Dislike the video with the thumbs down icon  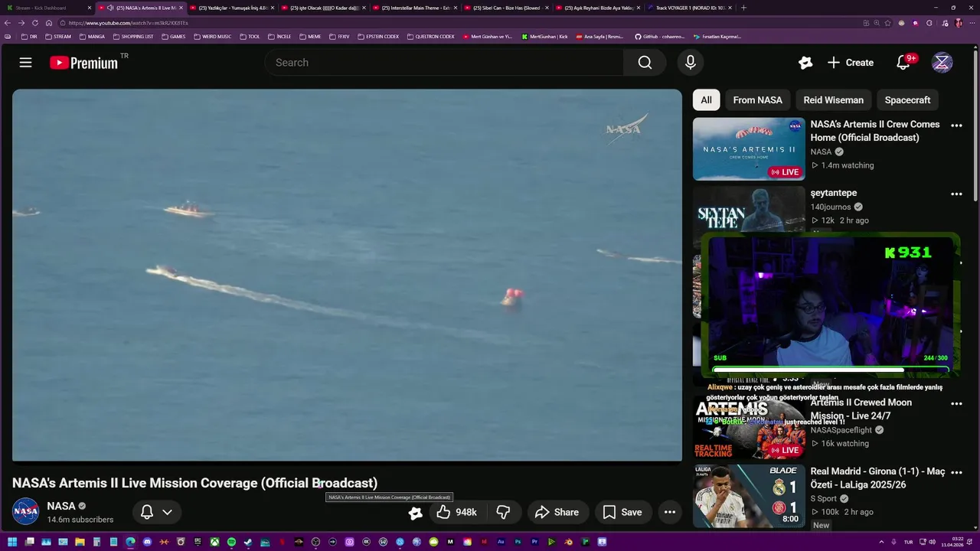(503, 512)
